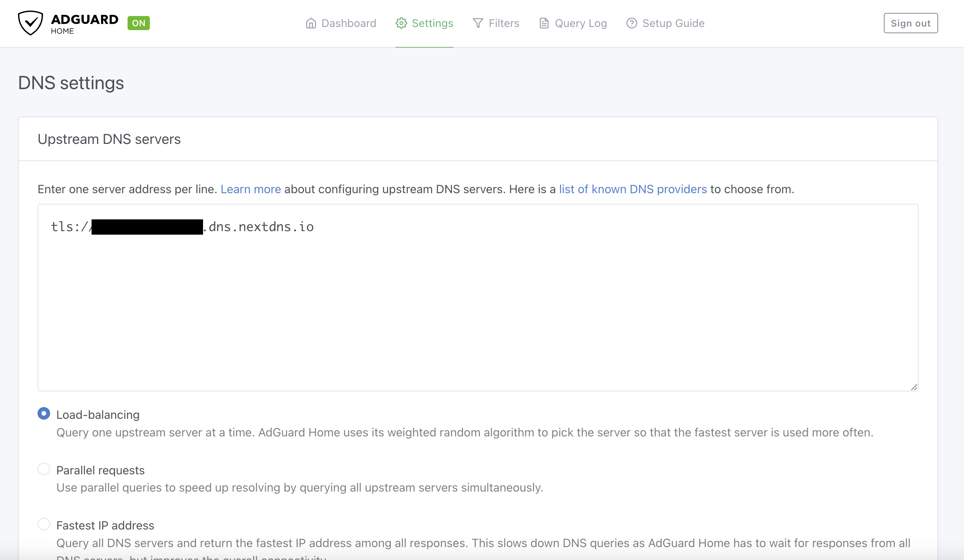Select the Load-balancing radio button
Viewport: 964px width, 560px height.
point(43,413)
